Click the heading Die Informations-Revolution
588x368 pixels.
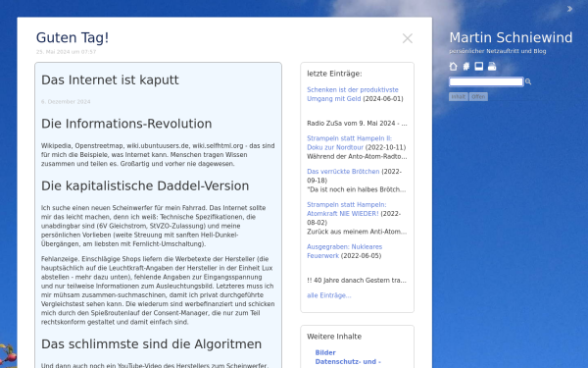coord(126,124)
